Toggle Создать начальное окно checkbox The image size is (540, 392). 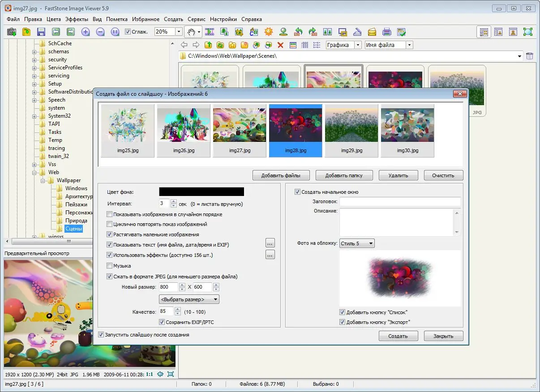click(297, 191)
